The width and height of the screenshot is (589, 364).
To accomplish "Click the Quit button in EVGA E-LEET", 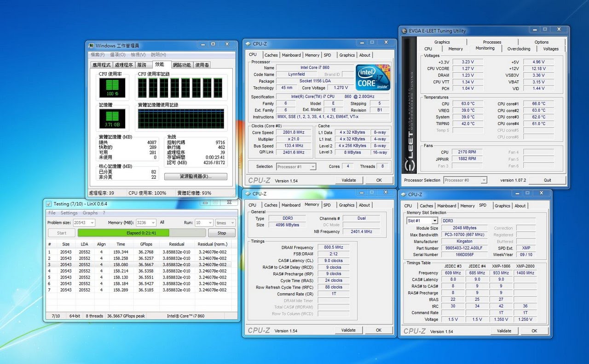I will pyautogui.click(x=547, y=180).
